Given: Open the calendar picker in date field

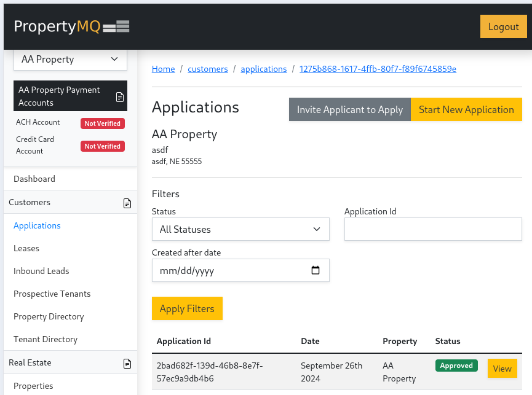Looking at the screenshot, I should pyautogui.click(x=316, y=270).
